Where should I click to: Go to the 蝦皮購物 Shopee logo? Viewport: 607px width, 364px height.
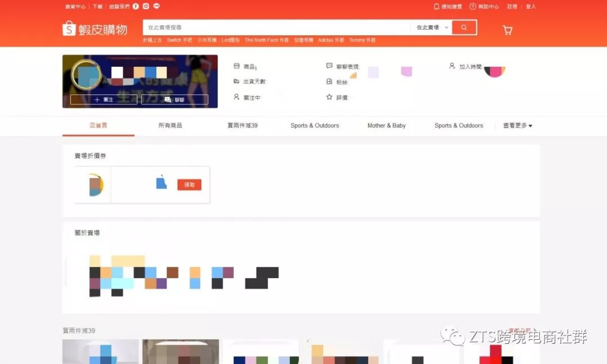tap(95, 29)
